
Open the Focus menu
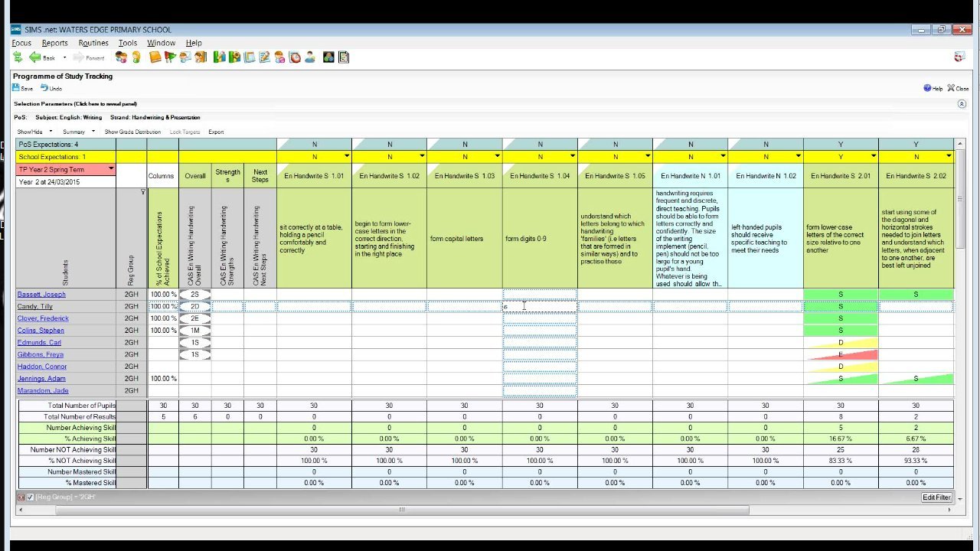pos(21,43)
